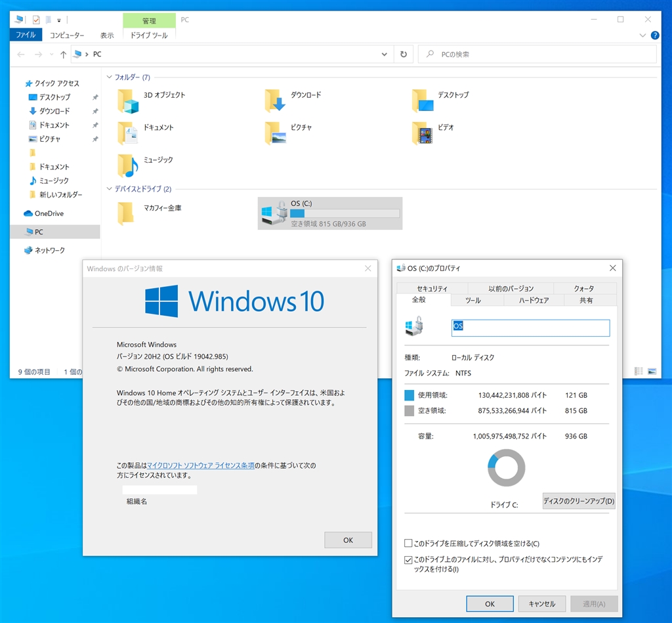Open the 表示 ribbon tab
The height and width of the screenshot is (623, 672).
point(107,35)
